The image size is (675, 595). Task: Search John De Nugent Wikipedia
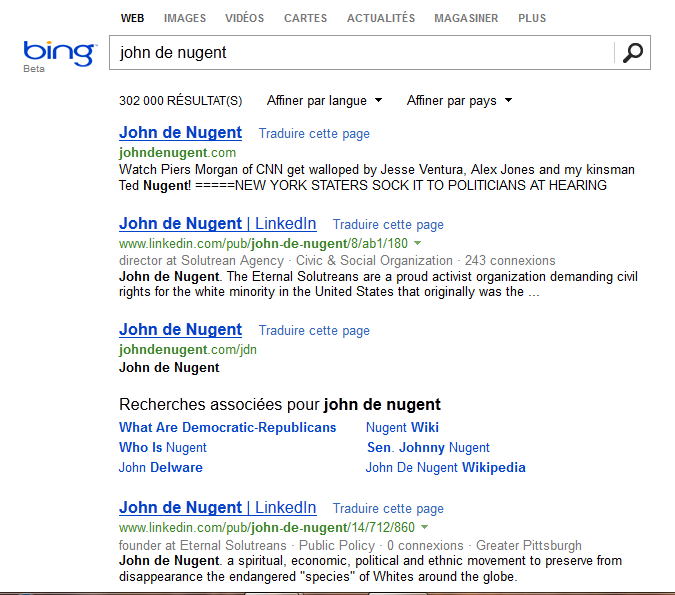coord(446,467)
